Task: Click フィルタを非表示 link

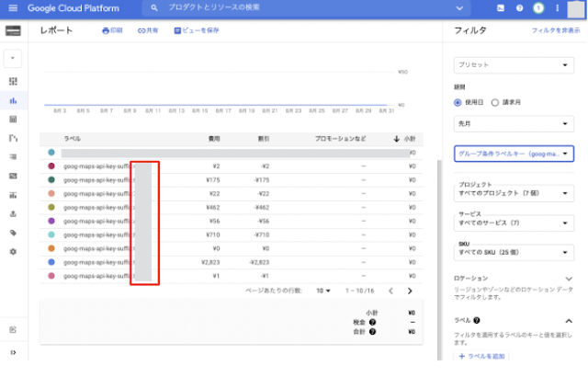Action: [x=556, y=30]
